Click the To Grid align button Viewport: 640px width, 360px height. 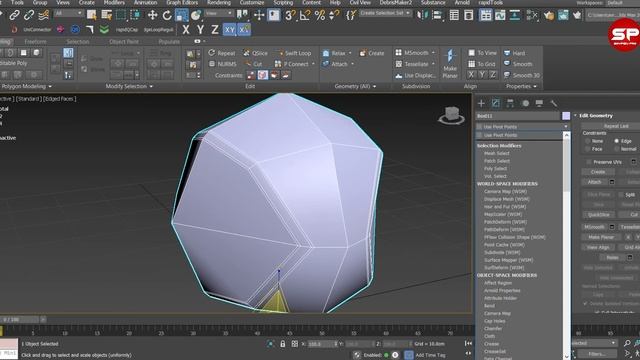click(482, 64)
